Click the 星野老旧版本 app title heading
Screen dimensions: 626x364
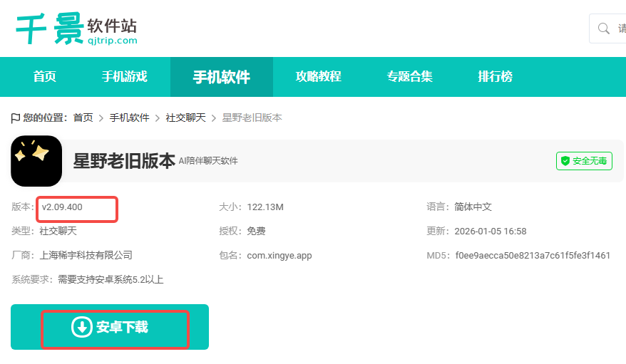(x=124, y=161)
